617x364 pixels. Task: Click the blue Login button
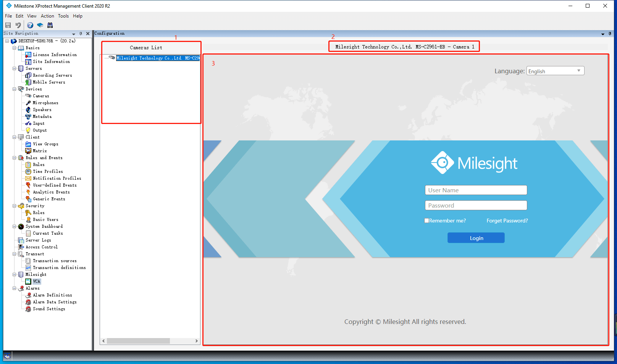point(476,238)
